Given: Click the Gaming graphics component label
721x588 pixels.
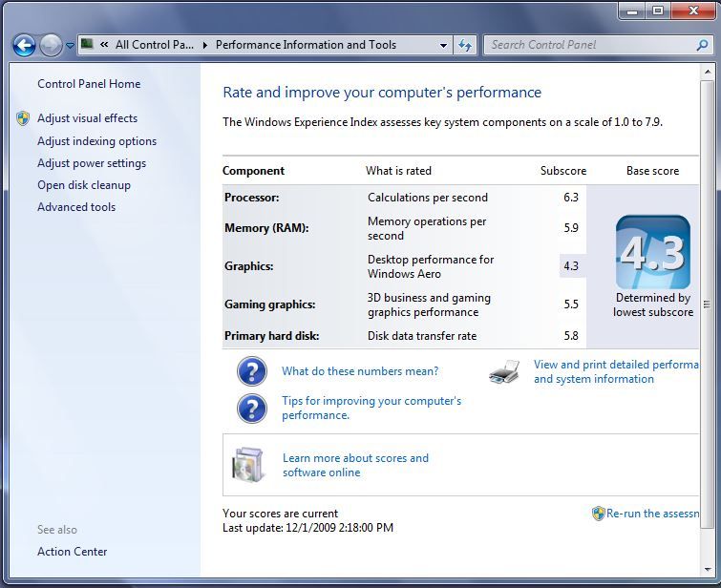Looking at the screenshot, I should point(270,304).
